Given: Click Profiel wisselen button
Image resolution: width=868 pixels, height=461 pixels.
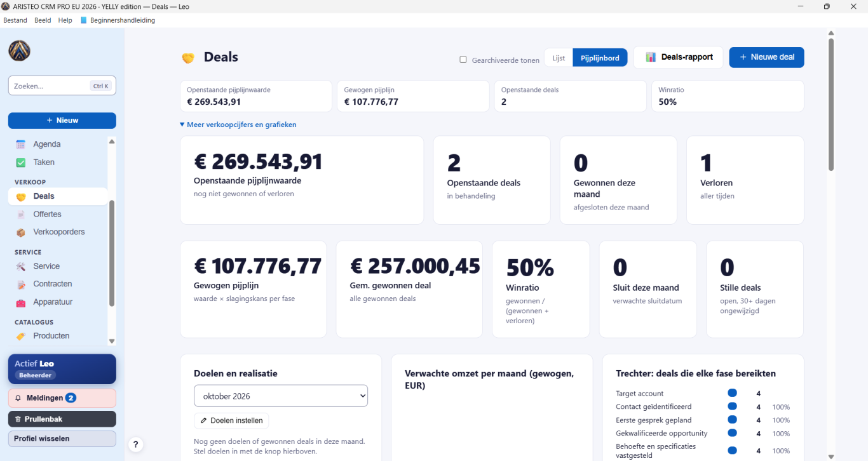Looking at the screenshot, I should click(62, 439).
